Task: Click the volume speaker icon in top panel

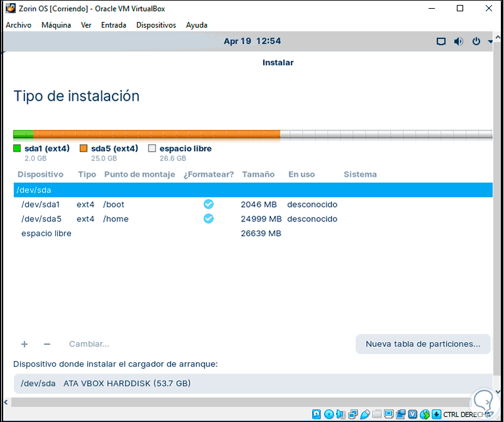Action: tap(458, 42)
